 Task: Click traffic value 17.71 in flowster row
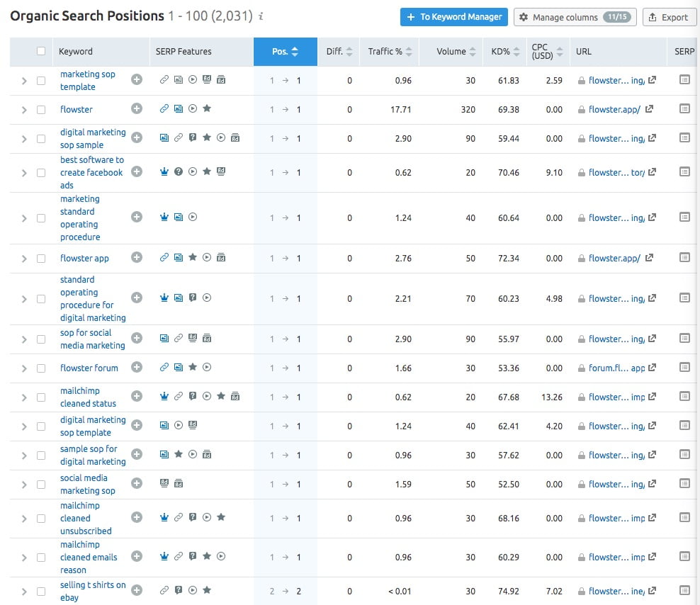click(400, 109)
